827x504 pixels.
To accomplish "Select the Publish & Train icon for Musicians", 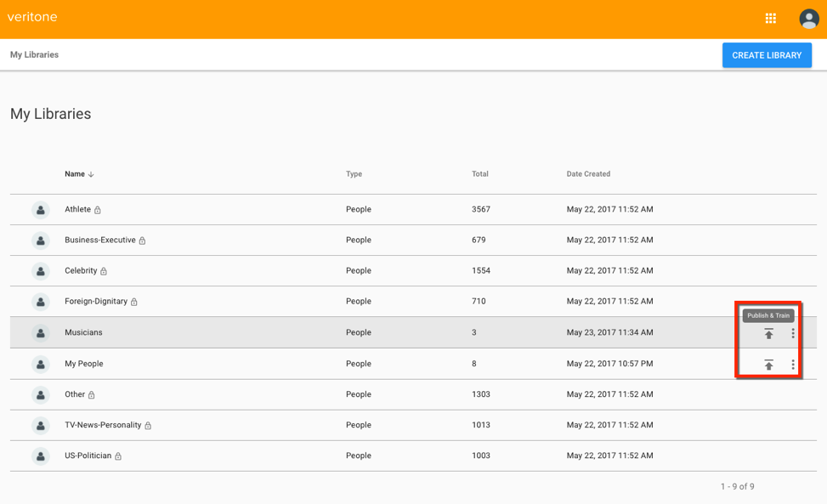I will pyautogui.click(x=768, y=333).
